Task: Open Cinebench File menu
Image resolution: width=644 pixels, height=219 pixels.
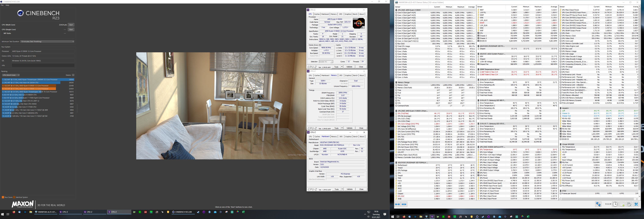Action: click(2, 5)
